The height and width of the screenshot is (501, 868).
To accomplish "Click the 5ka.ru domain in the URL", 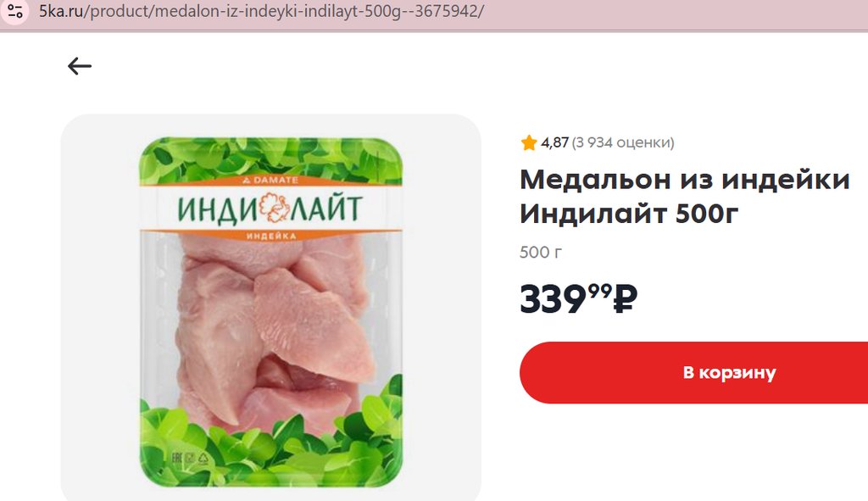I will 60,10.
